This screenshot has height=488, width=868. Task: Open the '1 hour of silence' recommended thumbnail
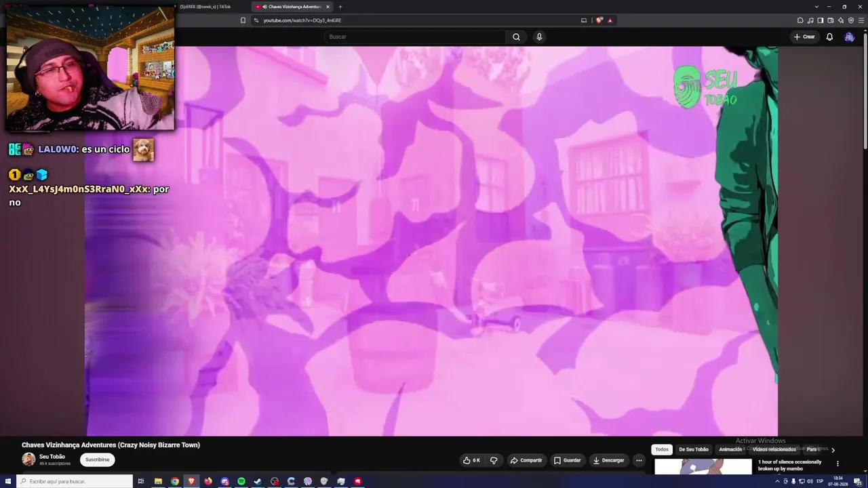coord(703,467)
